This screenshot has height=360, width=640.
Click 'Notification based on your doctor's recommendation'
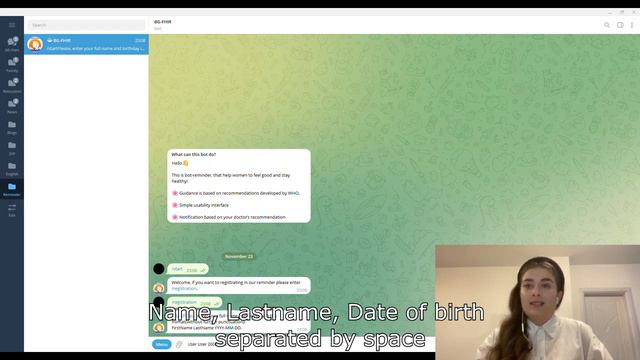(x=229, y=217)
